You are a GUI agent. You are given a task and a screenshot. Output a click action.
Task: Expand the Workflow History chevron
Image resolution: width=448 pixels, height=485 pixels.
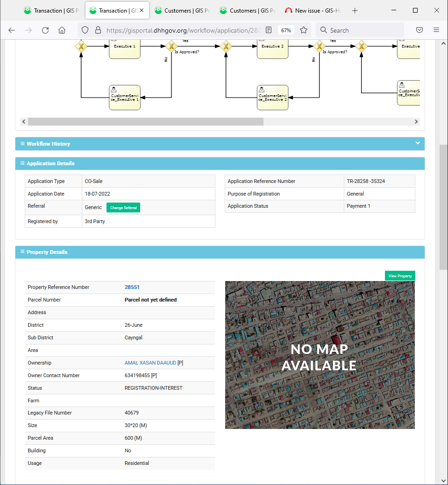coord(417,143)
